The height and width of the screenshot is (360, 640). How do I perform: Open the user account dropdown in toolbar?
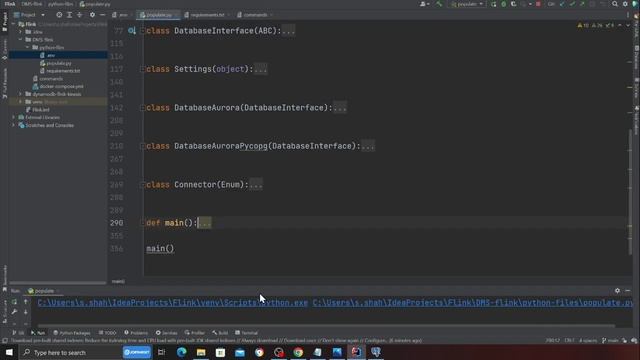[x=424, y=4]
